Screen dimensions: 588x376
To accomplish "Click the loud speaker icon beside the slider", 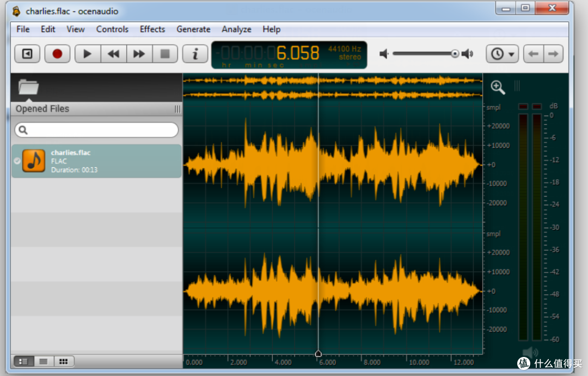I will (468, 53).
